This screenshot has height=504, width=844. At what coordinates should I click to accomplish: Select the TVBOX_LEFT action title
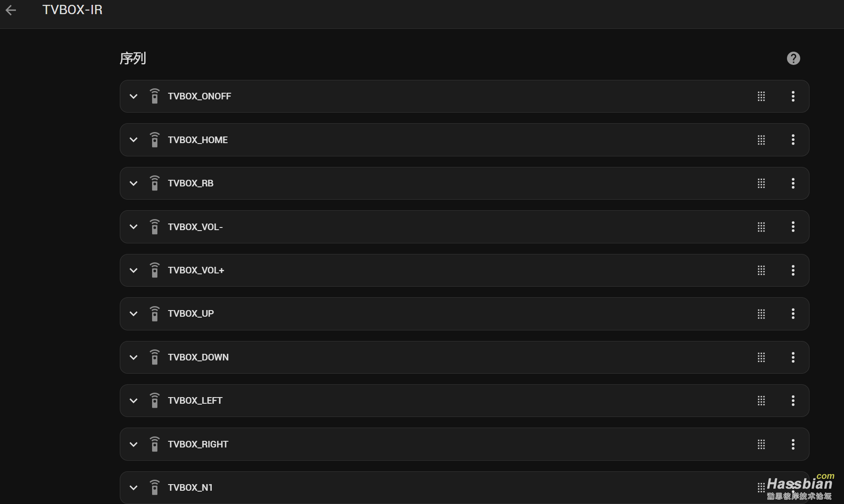[x=195, y=401]
